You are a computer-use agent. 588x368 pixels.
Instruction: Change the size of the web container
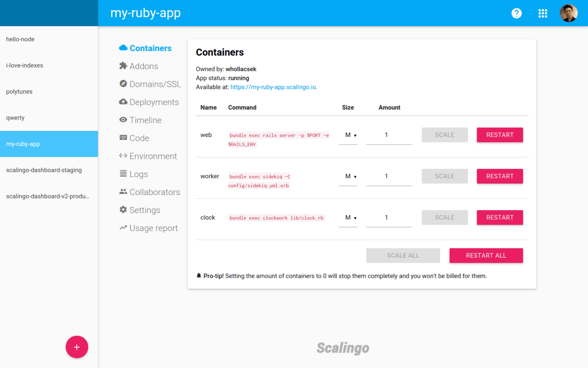pyautogui.click(x=348, y=135)
